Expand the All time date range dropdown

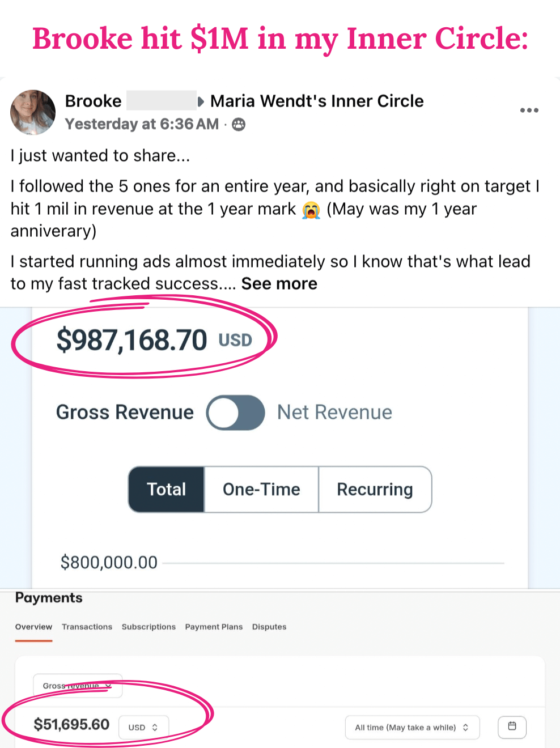tap(412, 727)
